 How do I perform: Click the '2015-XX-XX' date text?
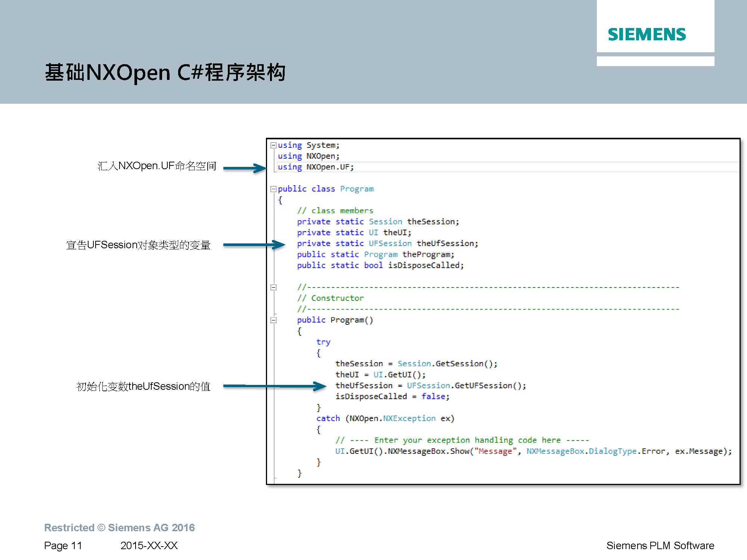click(149, 546)
